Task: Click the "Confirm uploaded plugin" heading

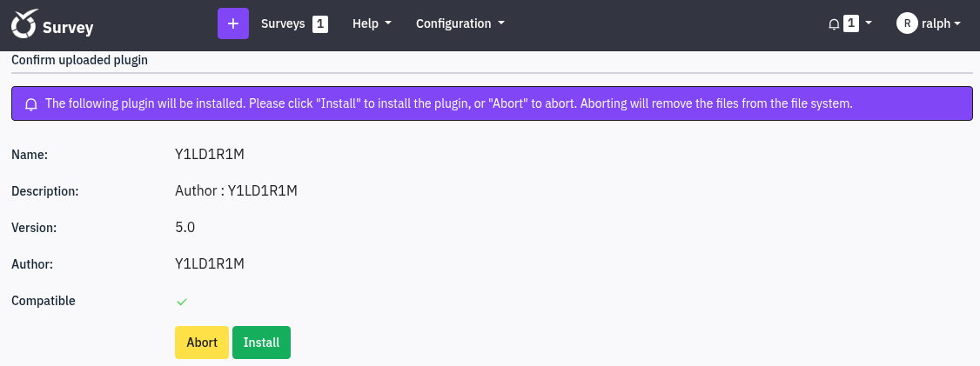Action: pos(80,60)
